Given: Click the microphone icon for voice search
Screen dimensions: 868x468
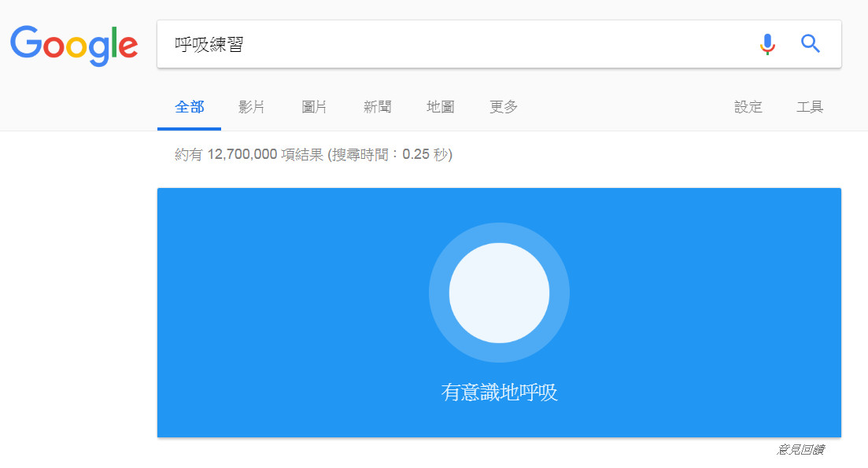Looking at the screenshot, I should click(767, 44).
